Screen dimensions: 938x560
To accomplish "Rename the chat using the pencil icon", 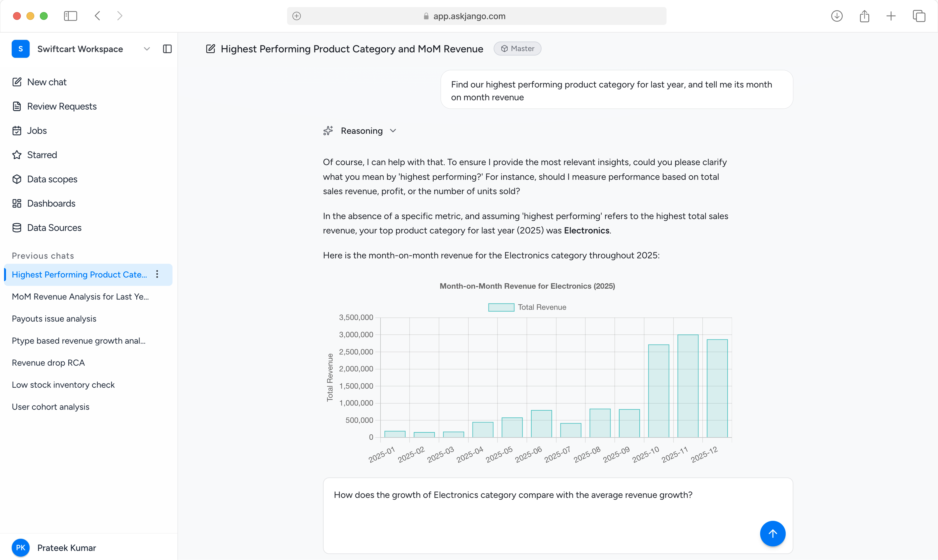I will pyautogui.click(x=210, y=49).
